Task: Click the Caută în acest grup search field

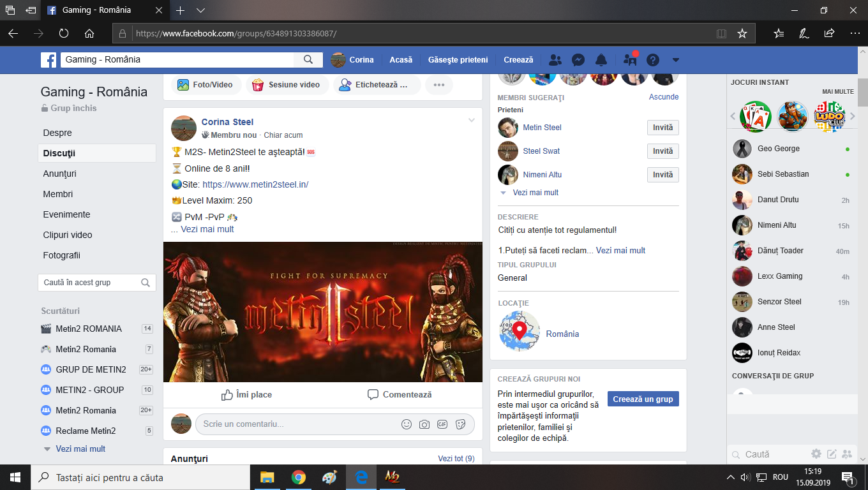Action: click(x=97, y=283)
